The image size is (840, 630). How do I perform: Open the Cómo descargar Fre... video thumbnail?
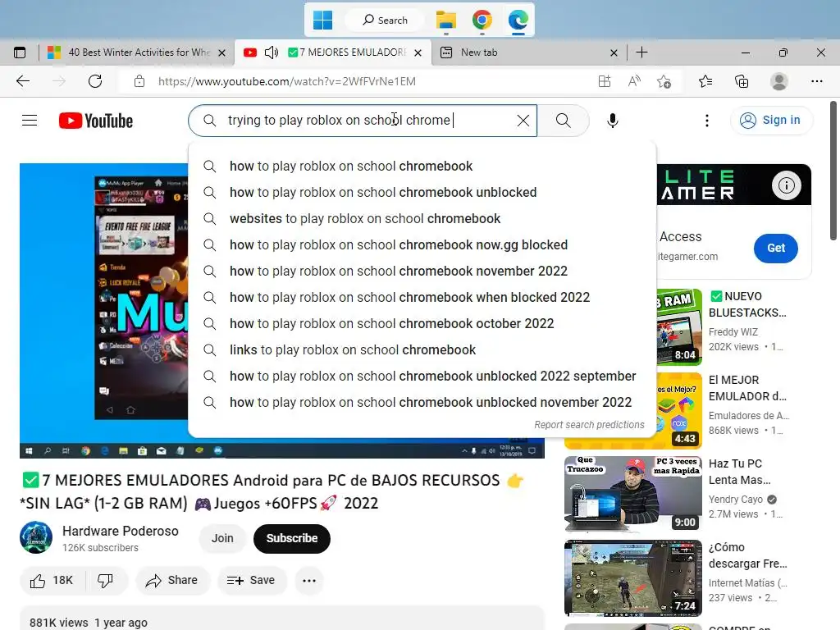633,577
